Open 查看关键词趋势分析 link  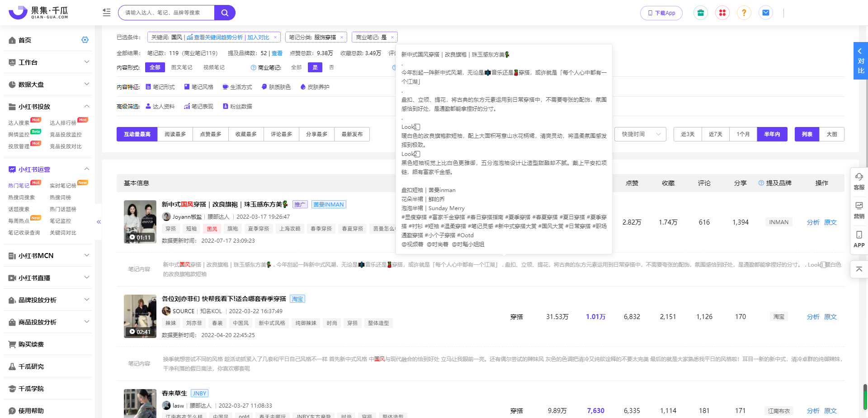coord(215,38)
